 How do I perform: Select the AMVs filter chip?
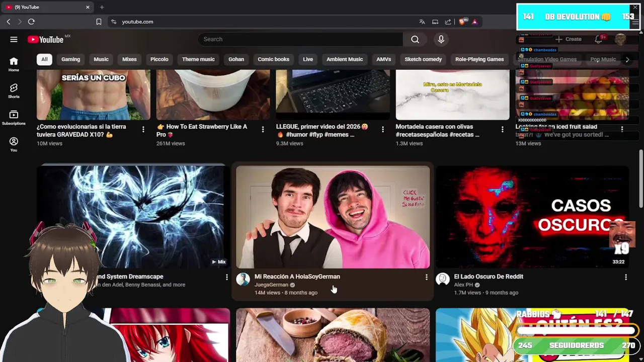384,59
